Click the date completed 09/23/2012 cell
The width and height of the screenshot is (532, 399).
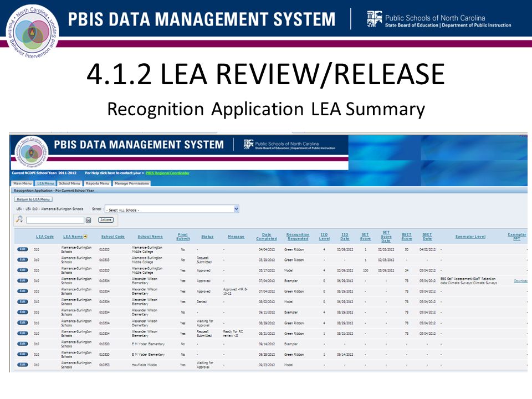coord(267,365)
